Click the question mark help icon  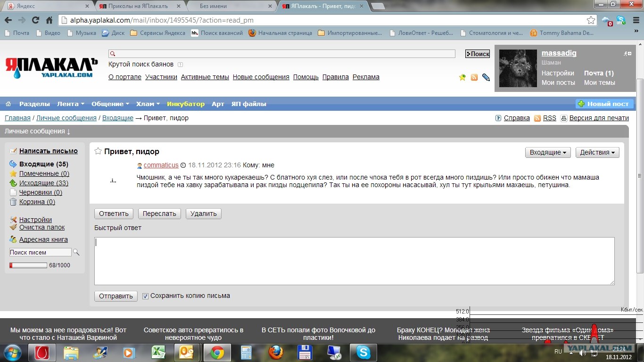click(x=498, y=118)
